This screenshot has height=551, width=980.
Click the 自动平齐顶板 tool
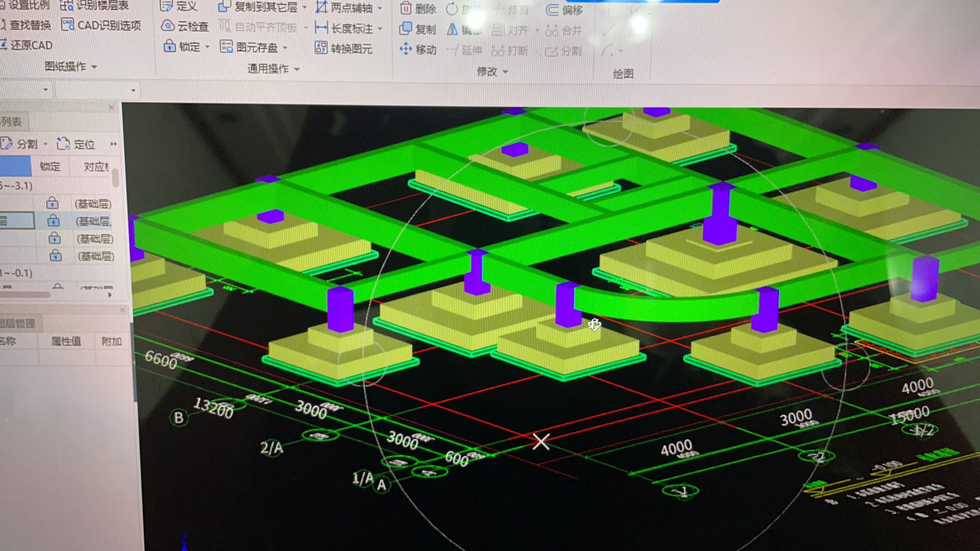258,27
